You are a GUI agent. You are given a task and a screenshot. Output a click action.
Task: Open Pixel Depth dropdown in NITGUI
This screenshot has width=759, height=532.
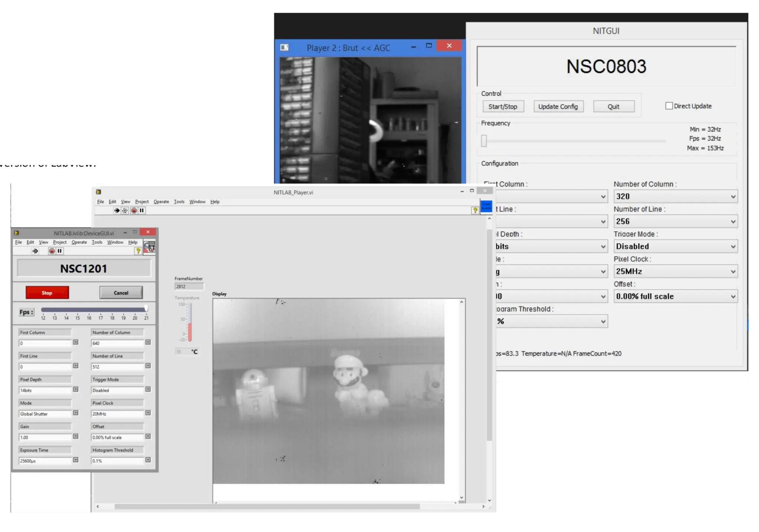click(551, 247)
